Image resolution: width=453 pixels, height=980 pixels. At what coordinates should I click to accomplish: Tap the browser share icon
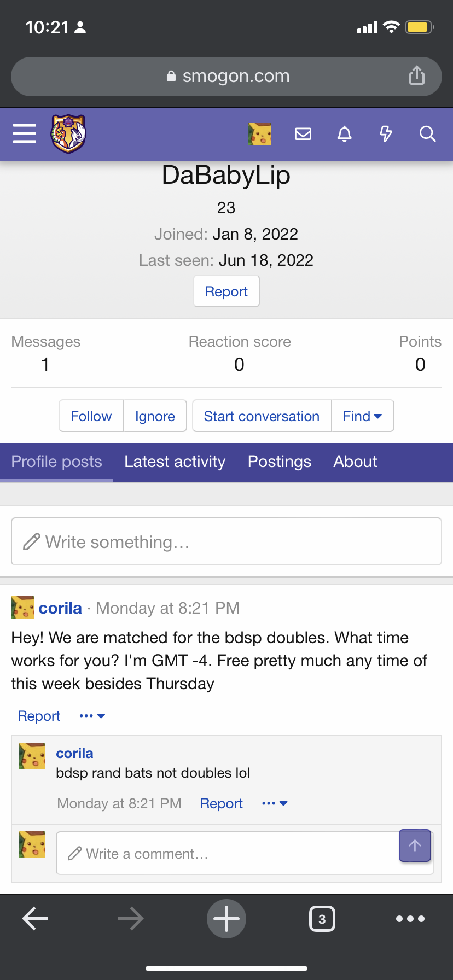[x=417, y=75]
